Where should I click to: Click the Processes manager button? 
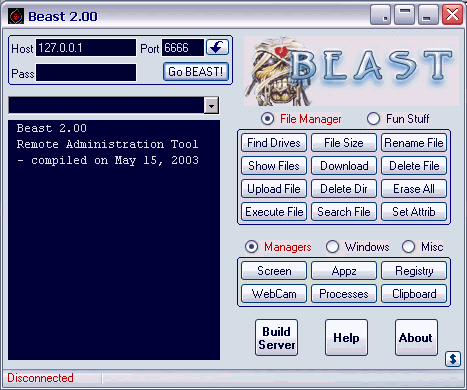pyautogui.click(x=344, y=294)
